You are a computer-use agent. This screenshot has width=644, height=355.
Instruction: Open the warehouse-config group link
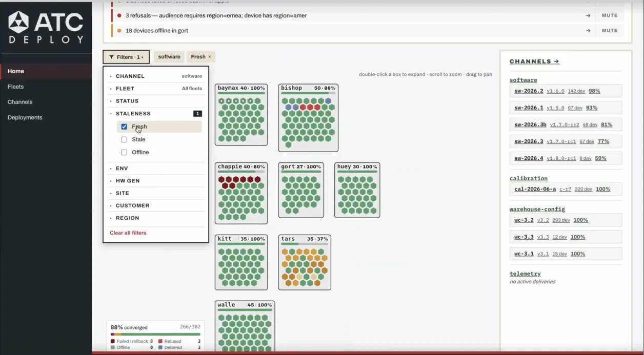pos(537,209)
